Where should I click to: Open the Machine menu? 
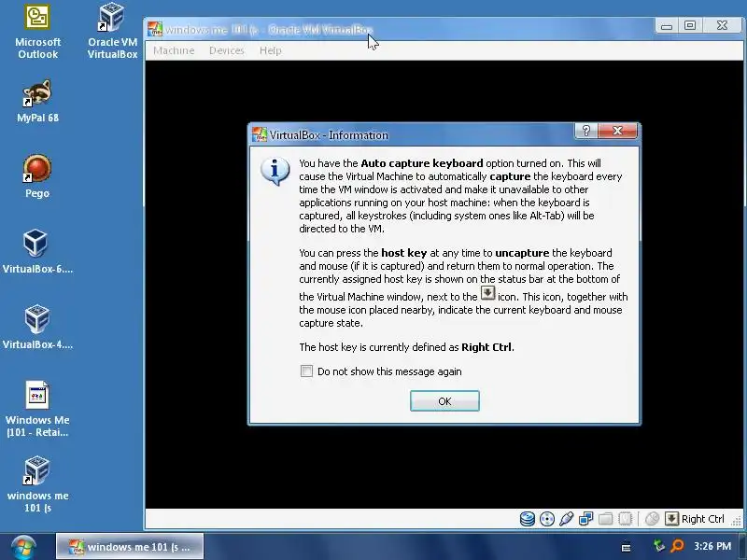tap(174, 50)
